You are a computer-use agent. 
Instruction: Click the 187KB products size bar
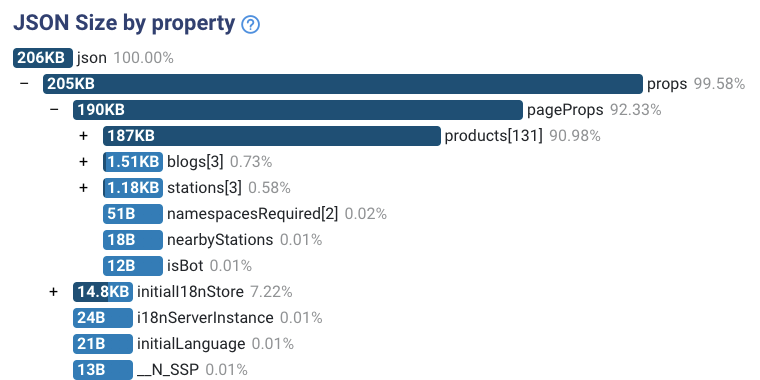pos(272,136)
